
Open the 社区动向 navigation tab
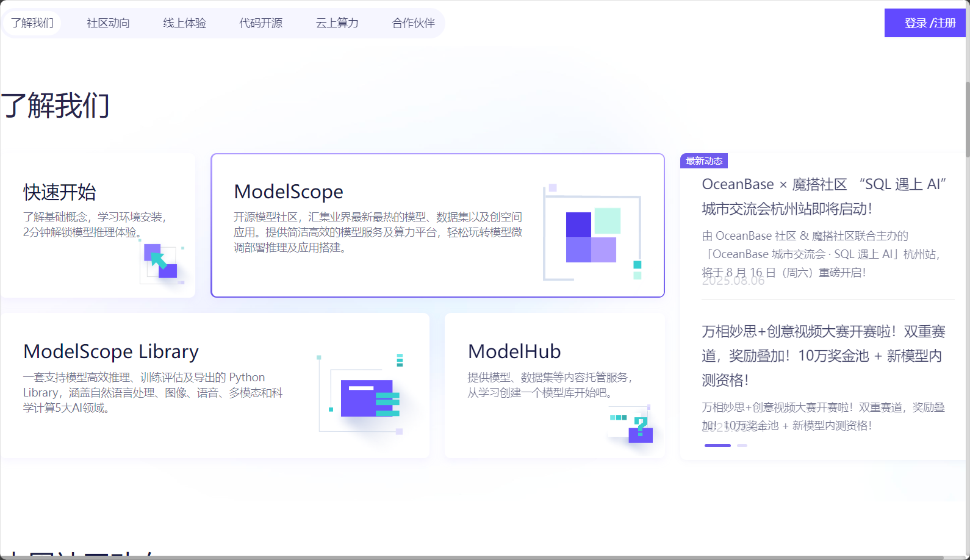point(108,23)
